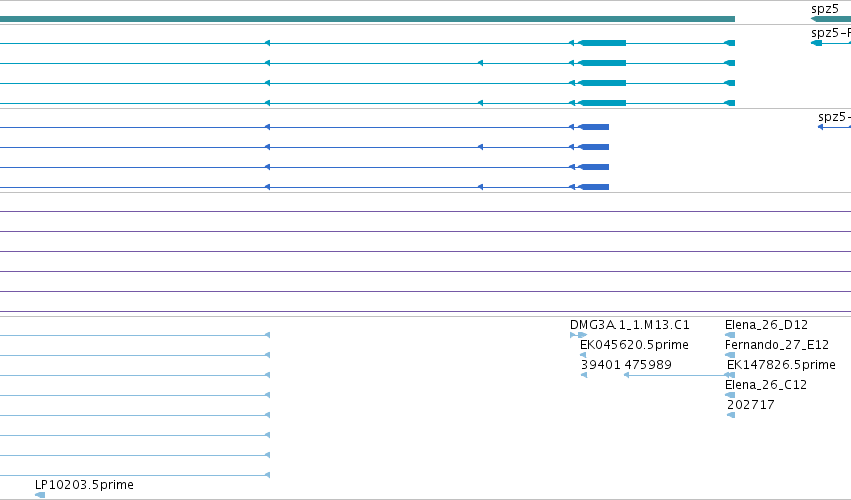Click the feature glyph beneath DMG3A.1_1.M13.C1

[579, 335]
